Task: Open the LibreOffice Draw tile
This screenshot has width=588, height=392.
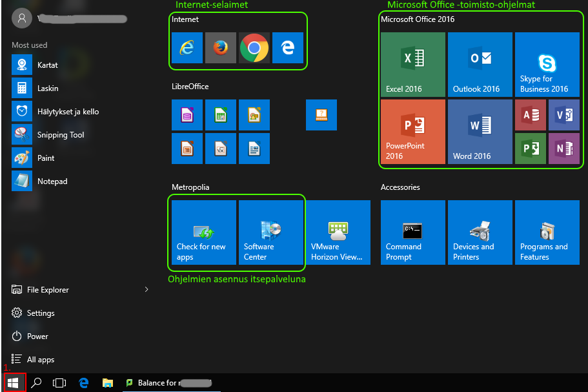Action: [254, 115]
